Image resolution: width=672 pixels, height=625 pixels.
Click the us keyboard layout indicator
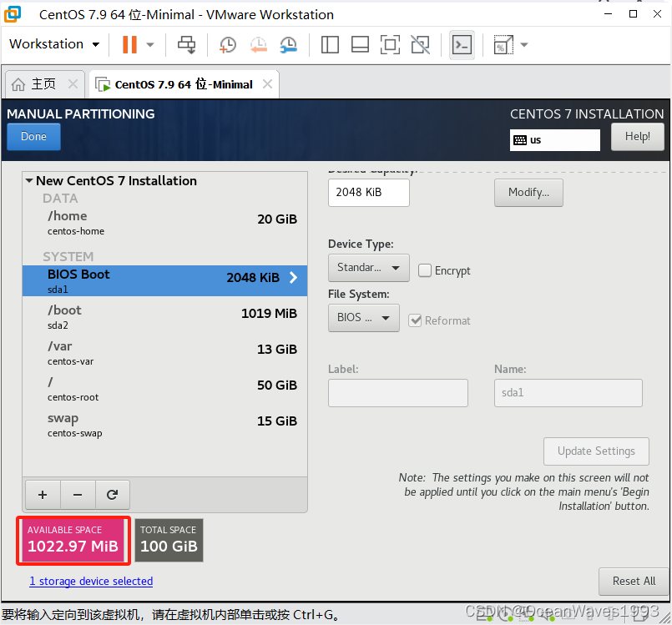[554, 140]
